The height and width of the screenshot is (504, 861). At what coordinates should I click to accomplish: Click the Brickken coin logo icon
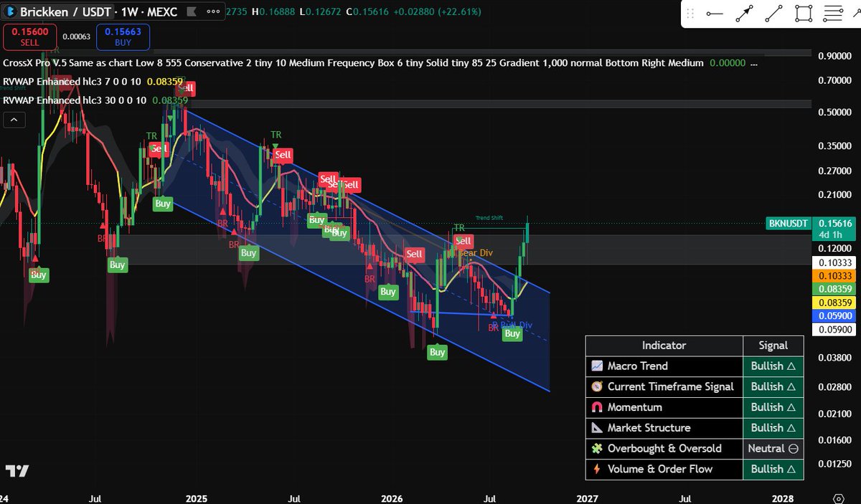coord(10,12)
